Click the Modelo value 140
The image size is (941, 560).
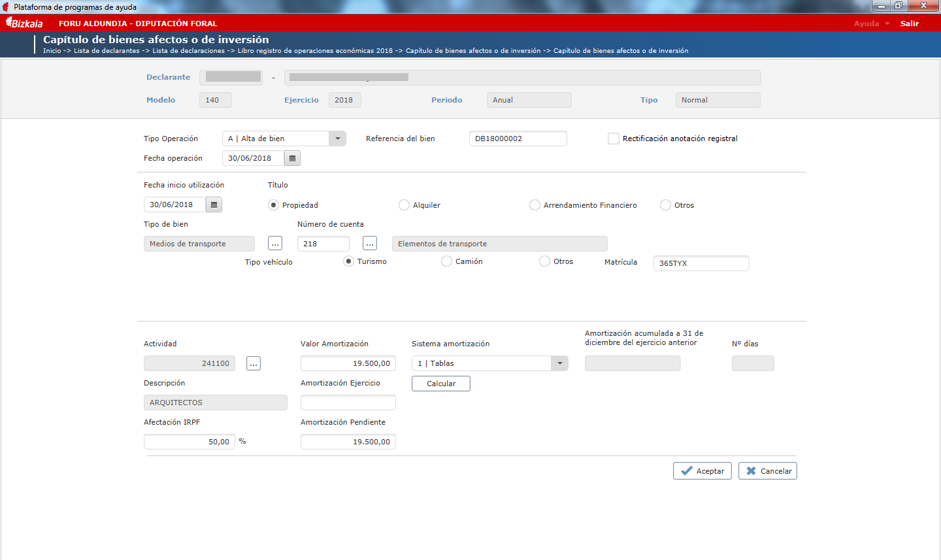(x=216, y=100)
